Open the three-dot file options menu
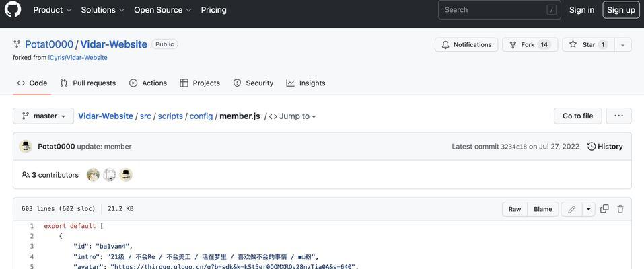Image resolution: width=644 pixels, height=269 pixels. coord(619,116)
